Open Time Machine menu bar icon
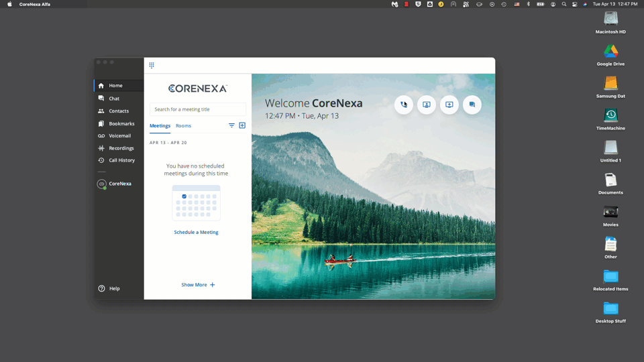Screen dimensions: 644x362 pyautogui.click(x=504, y=4)
